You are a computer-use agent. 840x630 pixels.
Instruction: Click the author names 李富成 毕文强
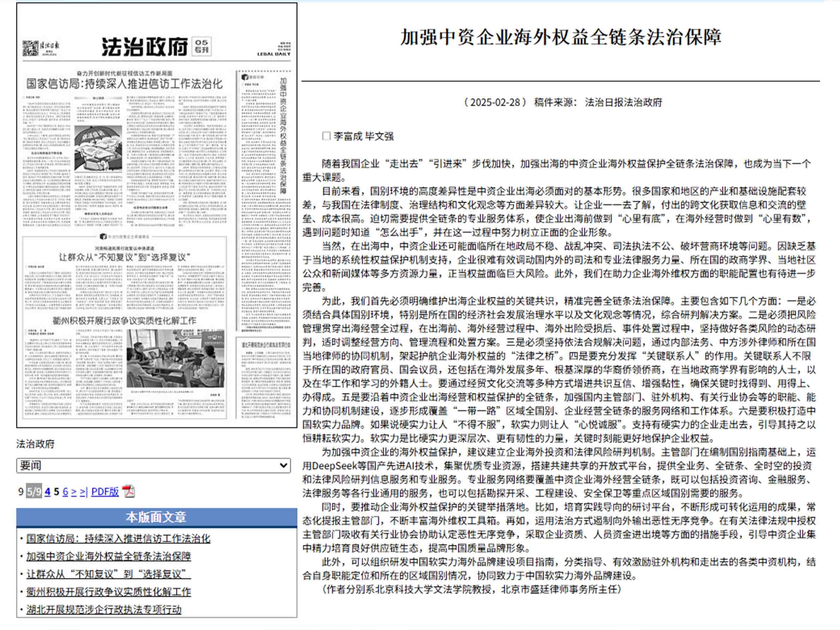[x=363, y=136]
